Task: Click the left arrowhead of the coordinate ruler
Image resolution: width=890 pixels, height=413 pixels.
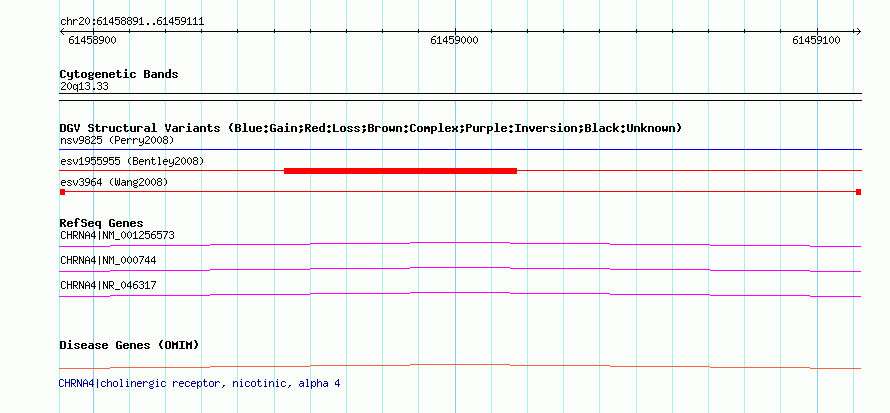Action: (x=63, y=32)
